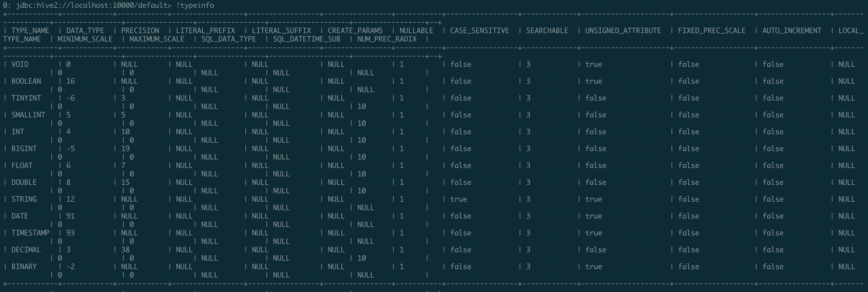
Task: Click the FLOAT type name
Action: click(x=22, y=165)
